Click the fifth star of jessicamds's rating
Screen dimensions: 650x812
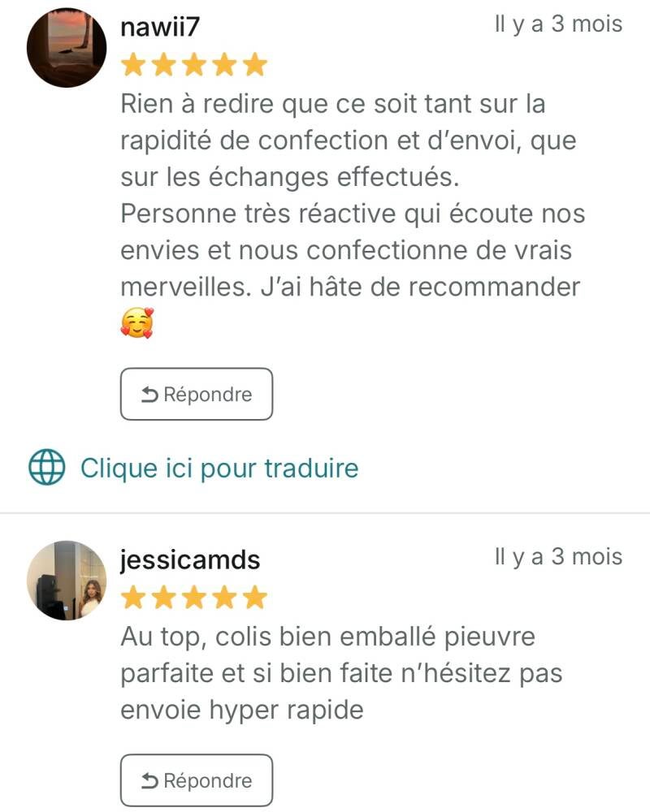coord(255,598)
